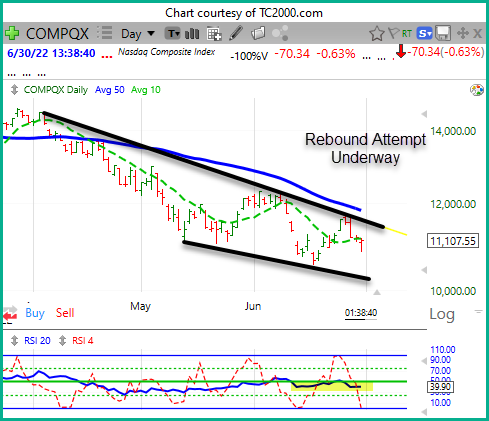Click the 12,000.00 price axis label

453,204
